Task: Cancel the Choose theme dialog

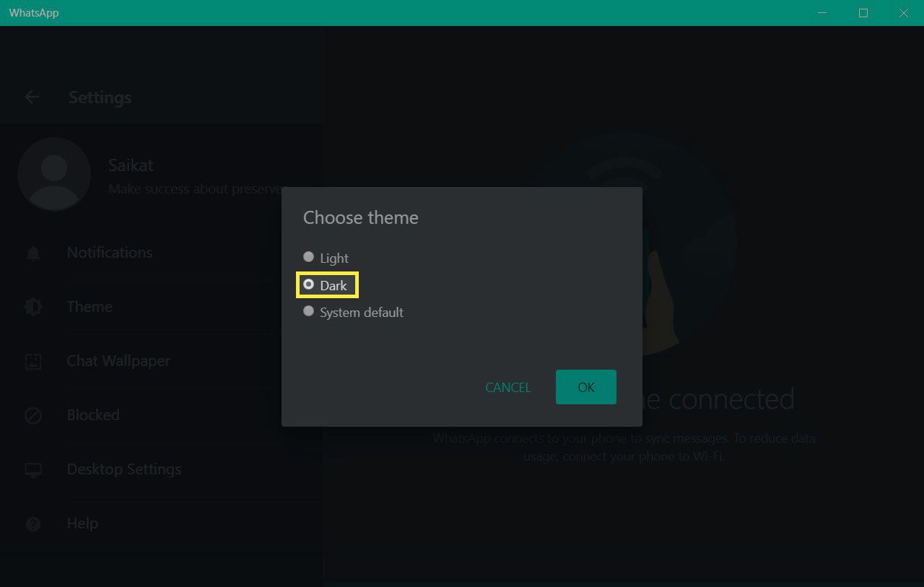Action: (508, 388)
